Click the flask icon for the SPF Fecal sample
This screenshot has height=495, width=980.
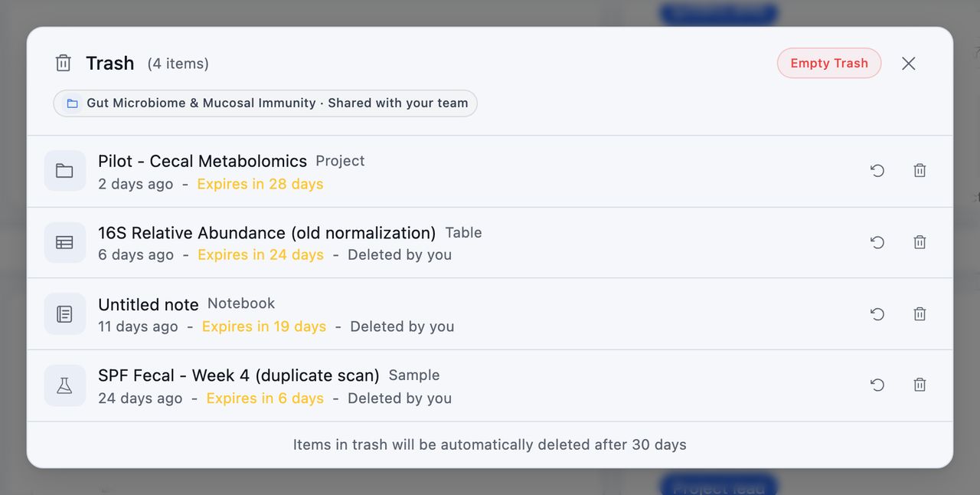(65, 385)
